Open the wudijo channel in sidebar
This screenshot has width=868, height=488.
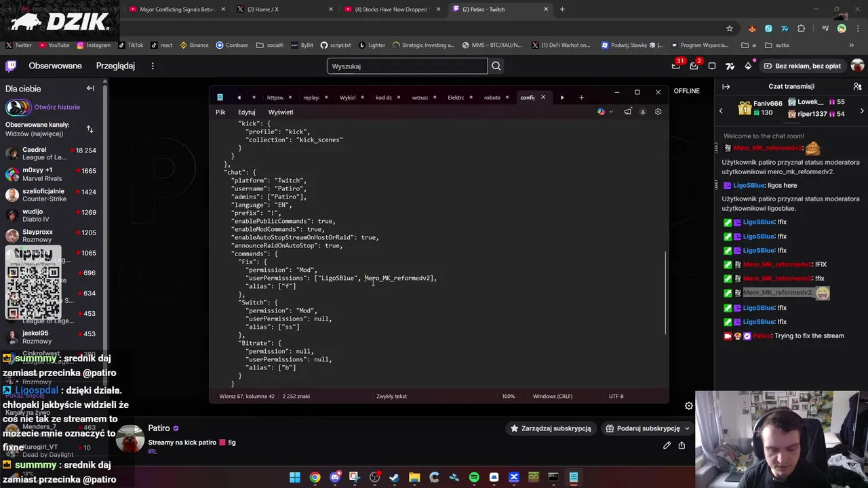coord(51,216)
